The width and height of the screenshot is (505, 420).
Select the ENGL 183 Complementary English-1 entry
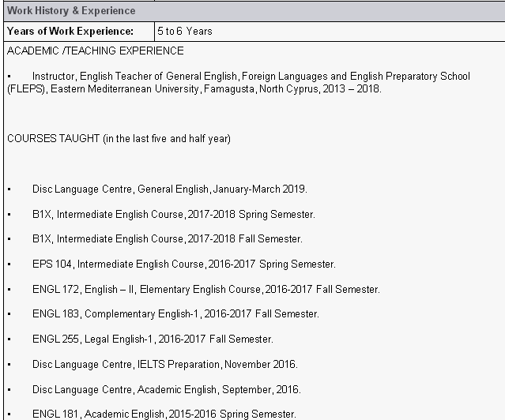coord(175,314)
